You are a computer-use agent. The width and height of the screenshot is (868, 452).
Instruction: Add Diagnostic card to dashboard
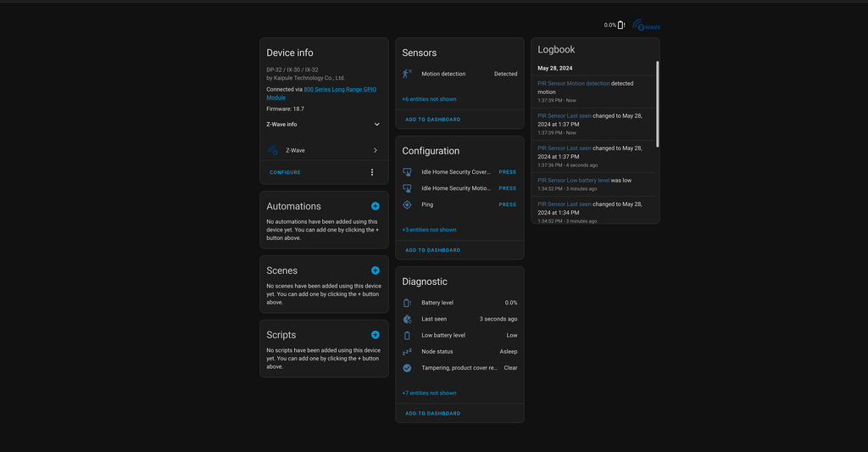433,414
